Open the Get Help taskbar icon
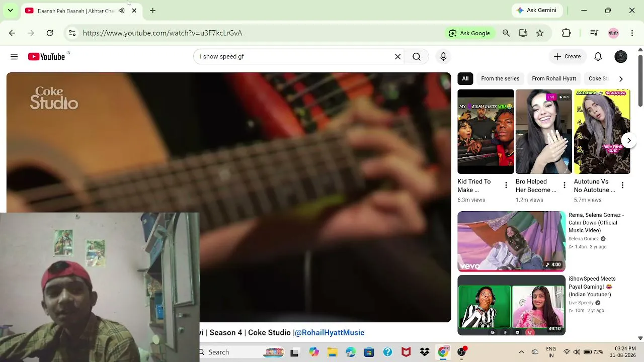Viewport: 644px width, 362px height. point(387,352)
